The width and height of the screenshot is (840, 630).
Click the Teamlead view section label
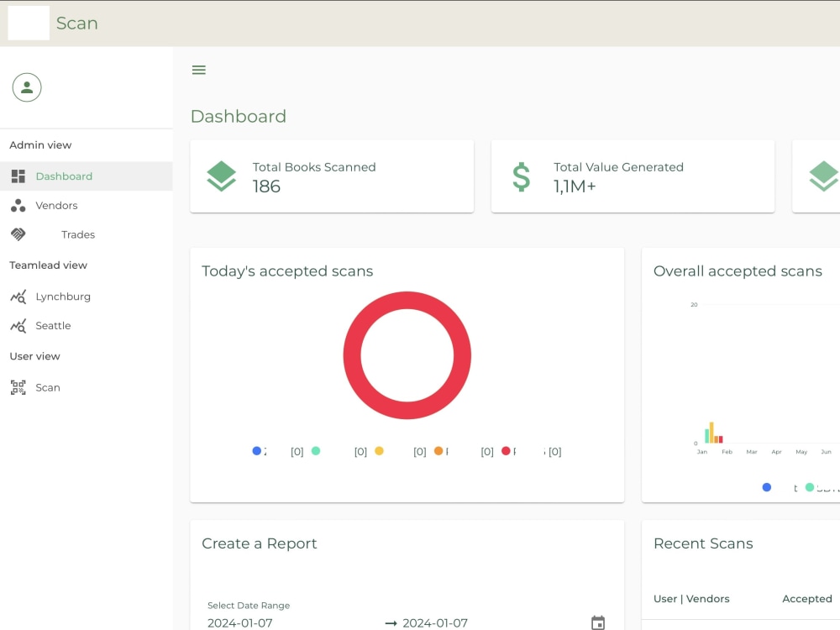(48, 265)
